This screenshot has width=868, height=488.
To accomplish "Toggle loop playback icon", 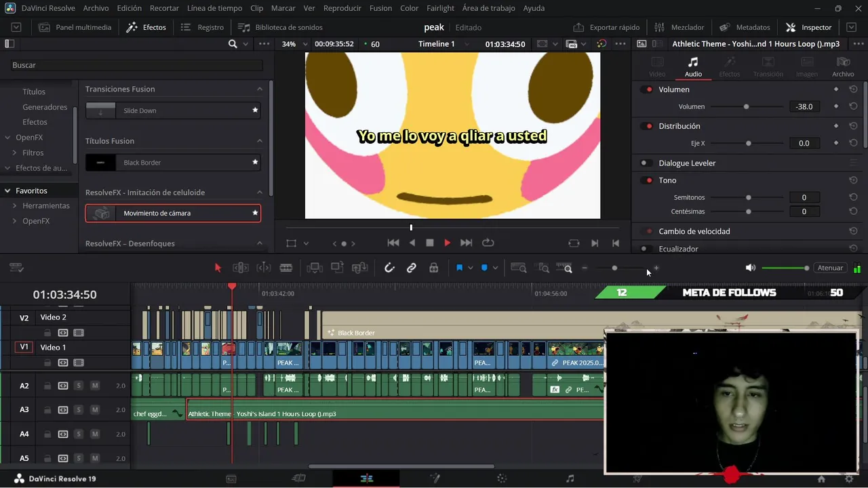I will [488, 243].
